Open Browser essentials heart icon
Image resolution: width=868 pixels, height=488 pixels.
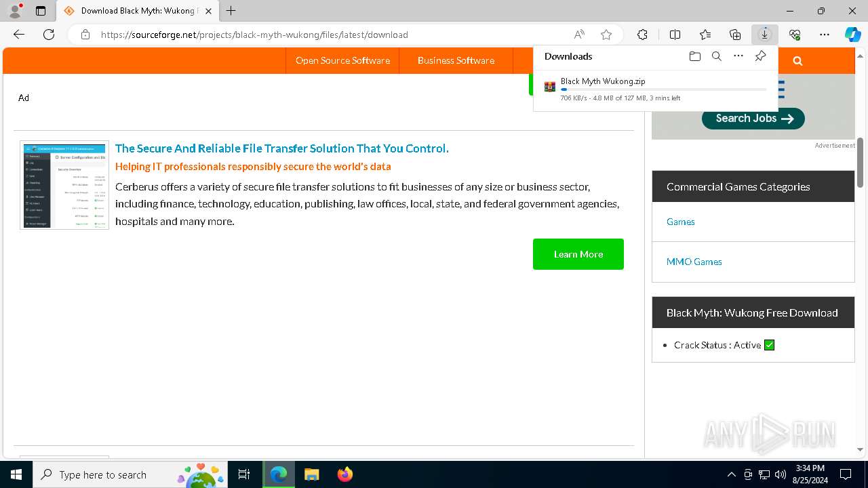point(795,35)
